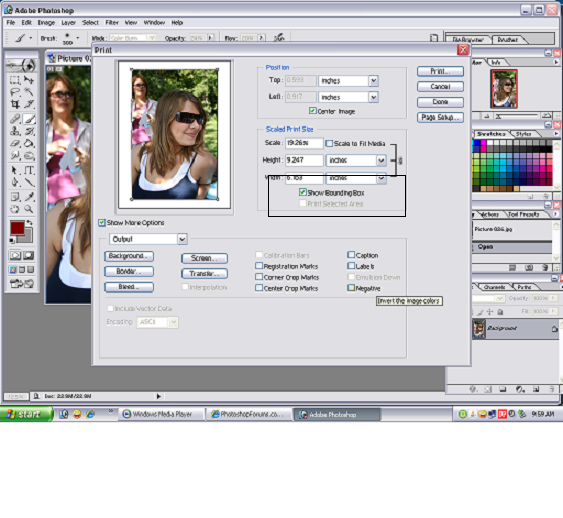Click the Page Setup... button
This screenshot has width=563, height=518.
440,117
